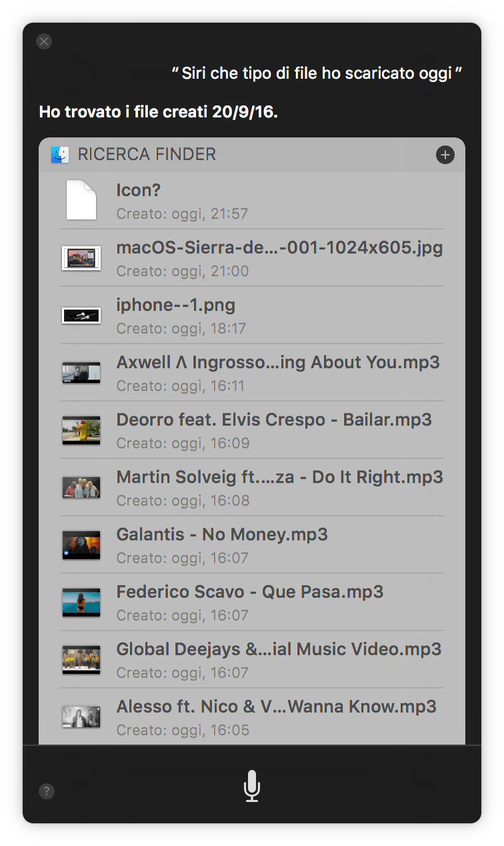504x846 pixels.
Task: Click the Axwell Λ Ingrosso mp3 thumbnail
Action: coord(81,372)
